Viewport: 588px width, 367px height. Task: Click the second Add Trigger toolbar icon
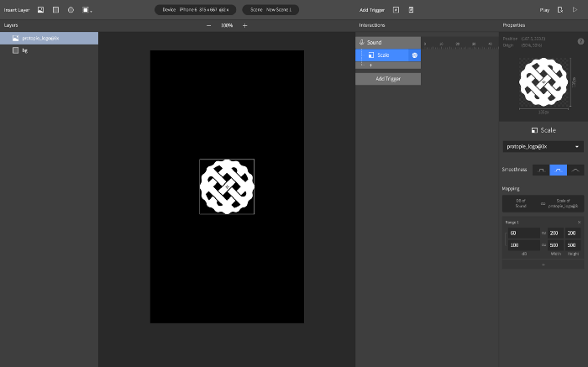click(x=411, y=10)
